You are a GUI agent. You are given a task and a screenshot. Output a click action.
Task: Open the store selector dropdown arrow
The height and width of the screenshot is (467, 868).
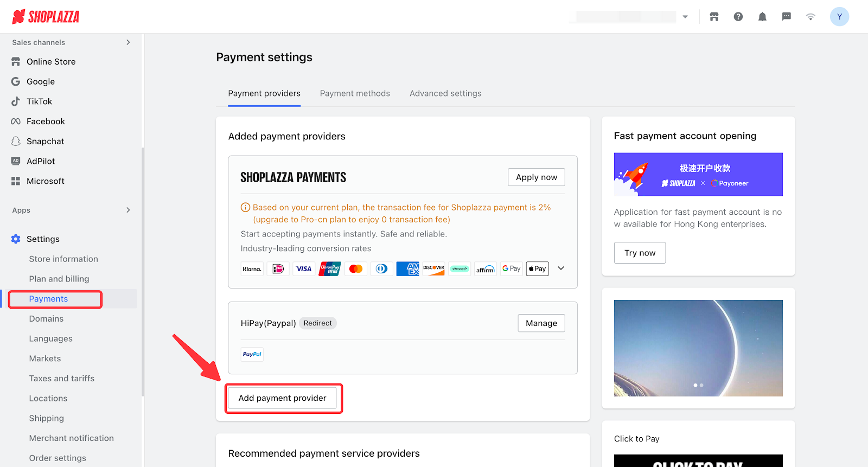[x=685, y=17]
